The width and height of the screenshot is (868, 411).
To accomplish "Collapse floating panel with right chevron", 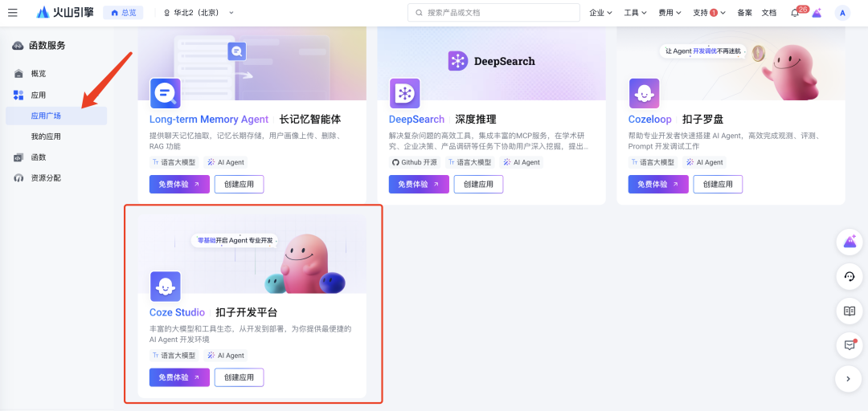I will tap(850, 379).
